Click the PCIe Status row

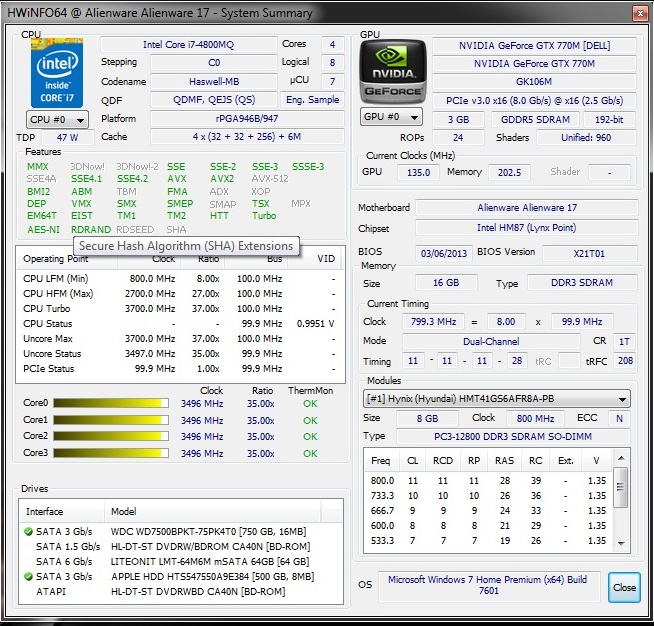click(180, 369)
